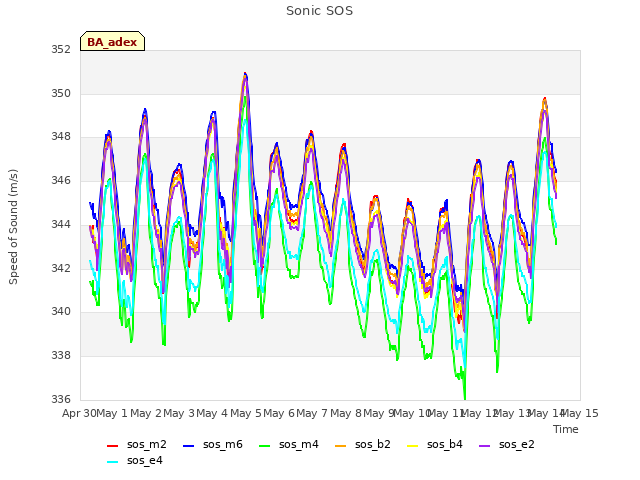Image resolution: width=640 pixels, height=480 pixels.
Task: Click the Apr 30 x-axis tick label
Action: pos(79,413)
